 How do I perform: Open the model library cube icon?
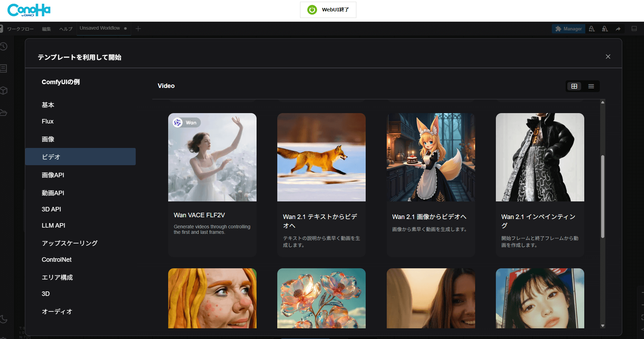click(x=3, y=91)
